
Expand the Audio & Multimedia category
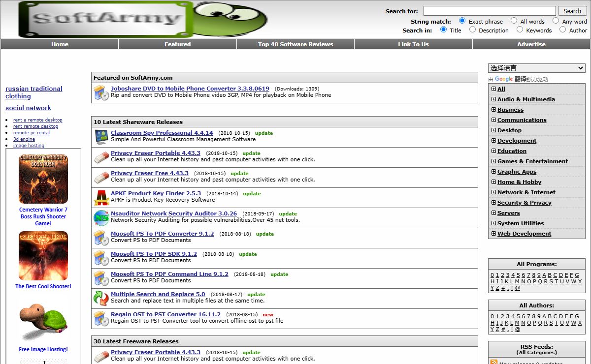point(493,99)
